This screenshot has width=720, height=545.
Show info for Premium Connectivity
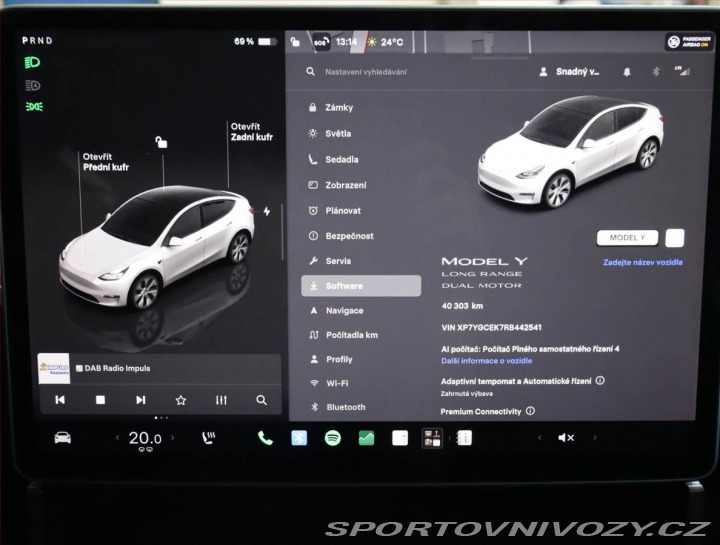530,411
